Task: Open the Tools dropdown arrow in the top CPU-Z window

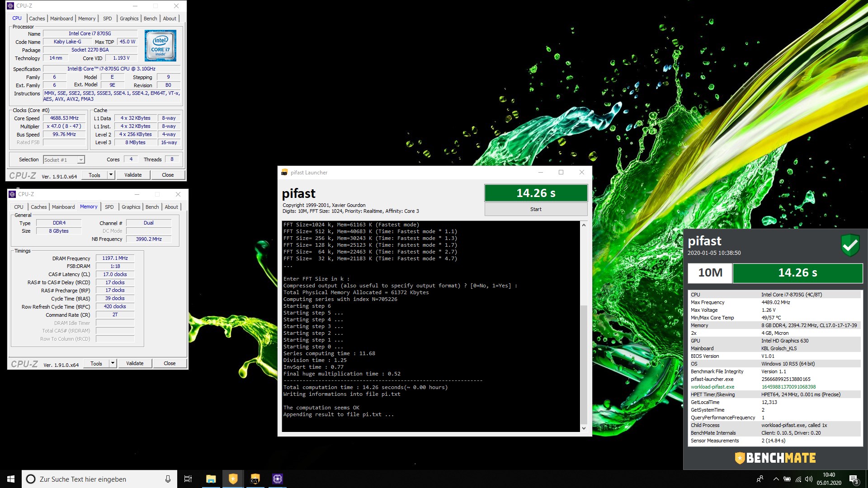Action: (x=111, y=175)
